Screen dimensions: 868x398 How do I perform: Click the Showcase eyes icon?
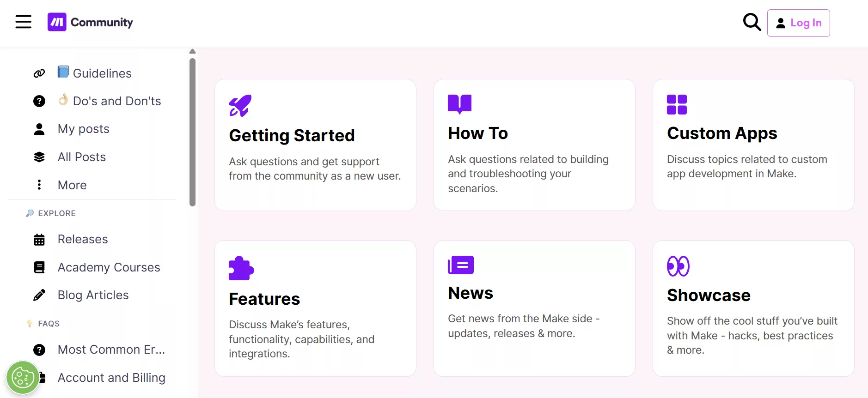678,266
